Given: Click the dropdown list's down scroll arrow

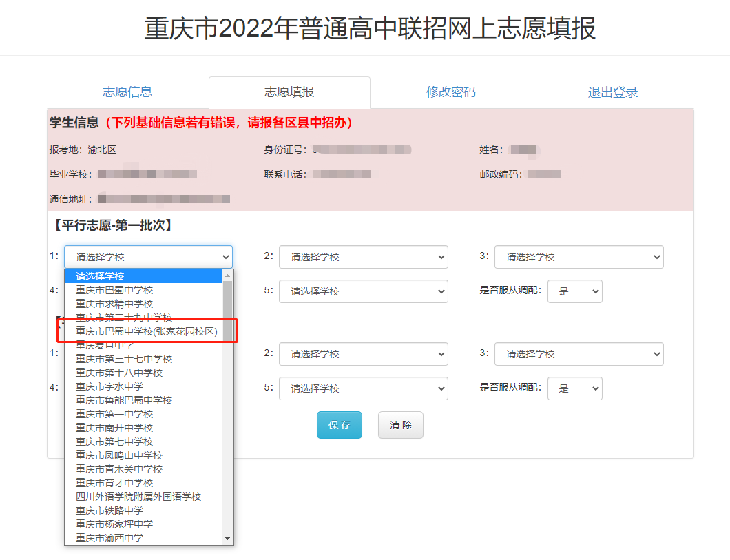Looking at the screenshot, I should [227, 538].
